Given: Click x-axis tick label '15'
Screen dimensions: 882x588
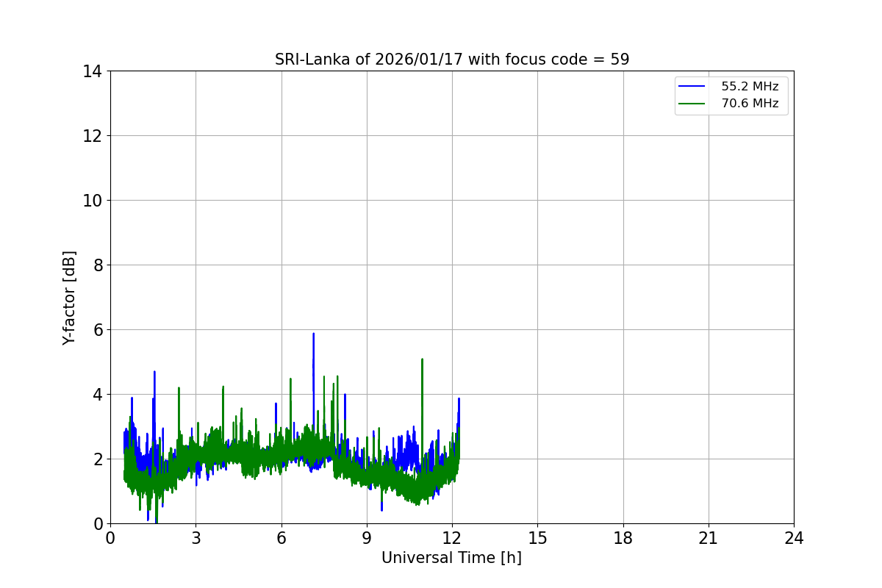Looking at the screenshot, I should click(x=537, y=538).
